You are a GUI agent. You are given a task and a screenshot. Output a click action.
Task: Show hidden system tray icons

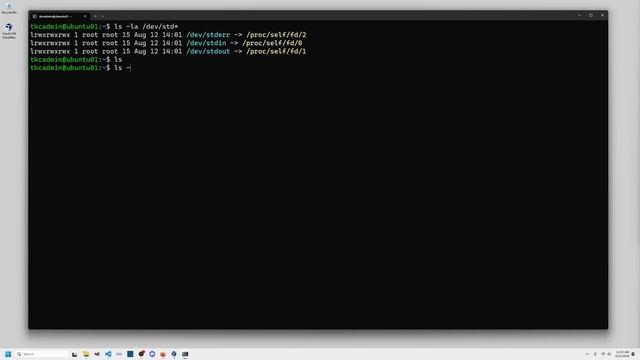pyautogui.click(x=587, y=354)
